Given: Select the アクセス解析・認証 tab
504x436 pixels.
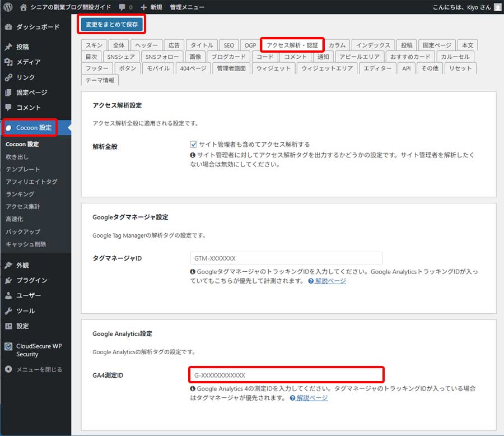Looking at the screenshot, I should [291, 45].
